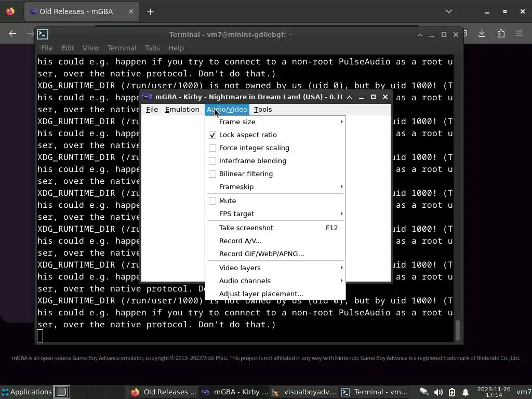This screenshot has height=399, width=532.
Task: Switch to visualboyadv... taskbar item
Action: (x=304, y=392)
